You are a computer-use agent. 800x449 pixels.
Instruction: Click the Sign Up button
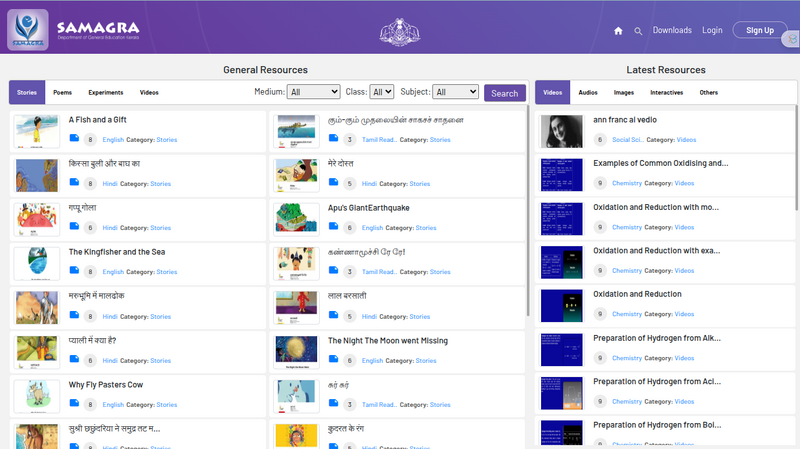[x=760, y=31]
